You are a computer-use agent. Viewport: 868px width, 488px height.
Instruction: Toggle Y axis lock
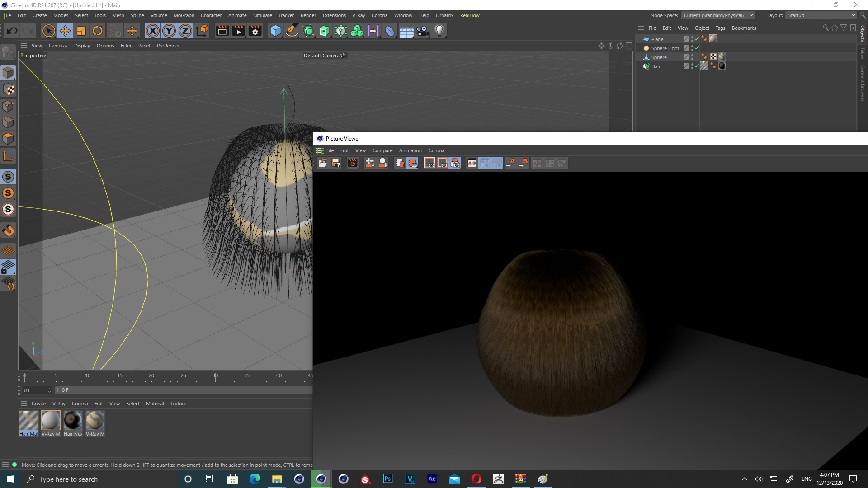169,31
